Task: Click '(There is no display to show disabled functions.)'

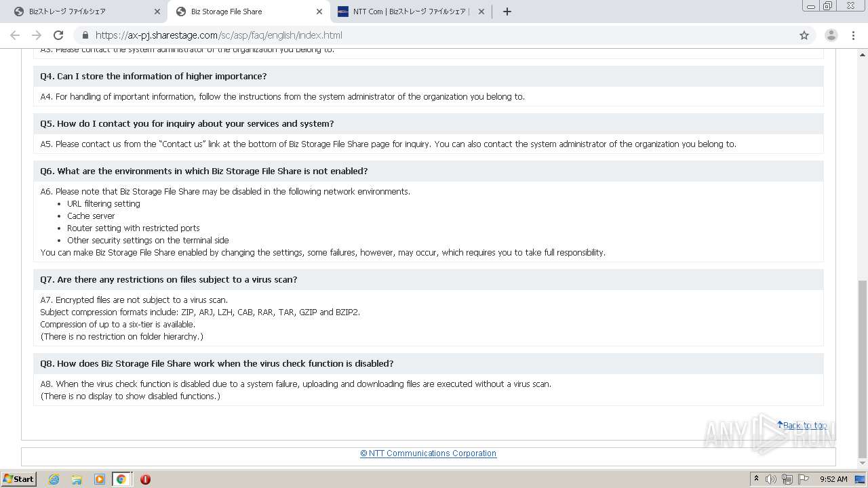Action: [130, 396]
